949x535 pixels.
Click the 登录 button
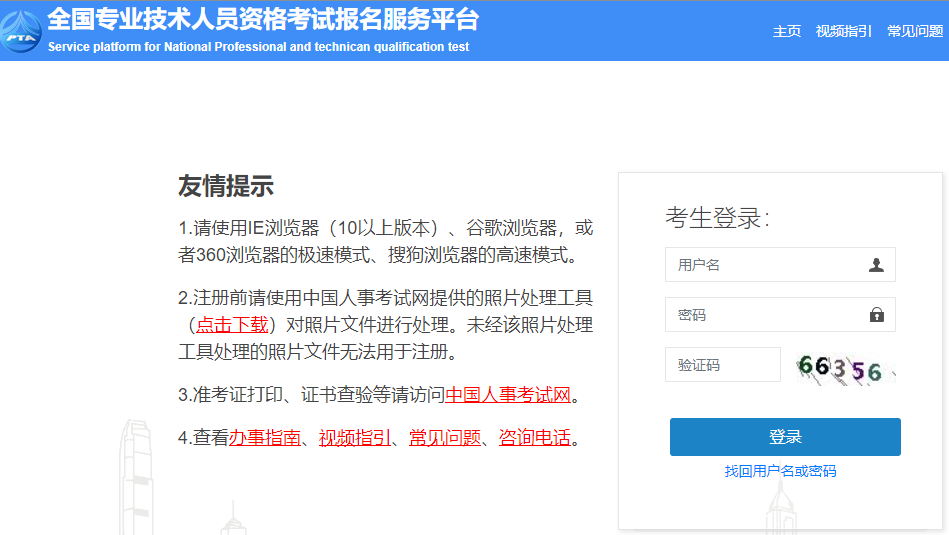click(x=785, y=437)
